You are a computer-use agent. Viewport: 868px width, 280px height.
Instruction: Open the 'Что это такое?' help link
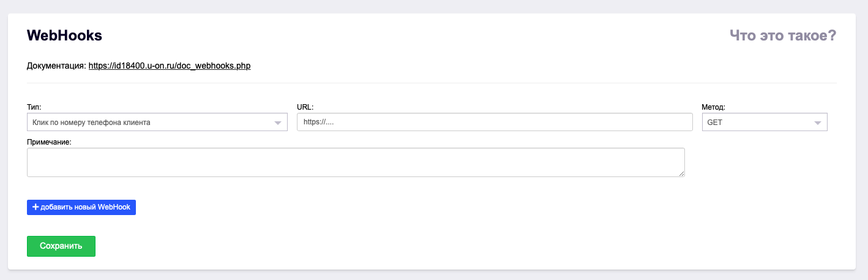pos(782,36)
